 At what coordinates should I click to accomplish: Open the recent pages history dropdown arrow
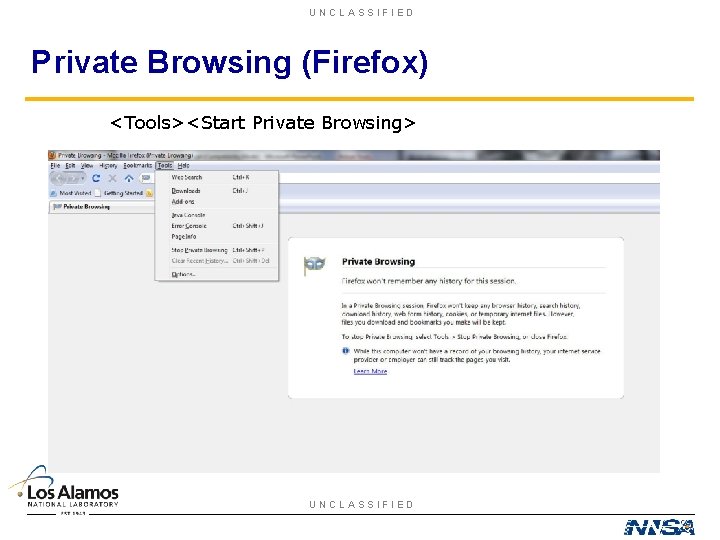pos(83,178)
